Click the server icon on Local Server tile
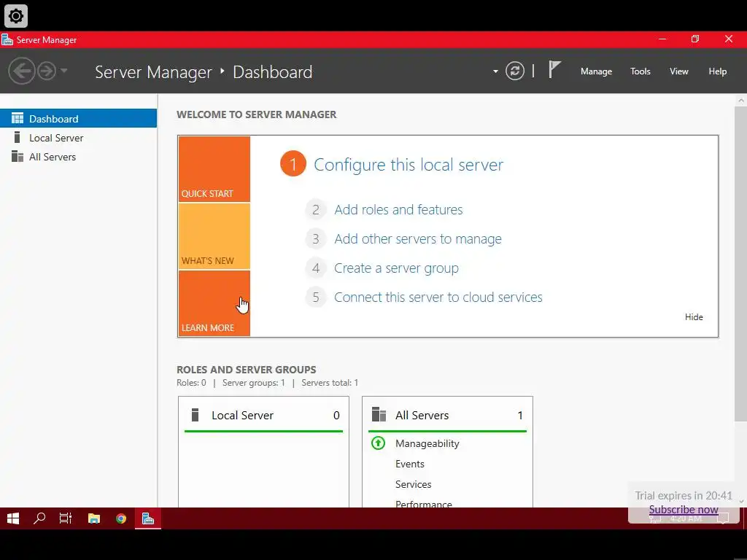 pyautogui.click(x=195, y=415)
